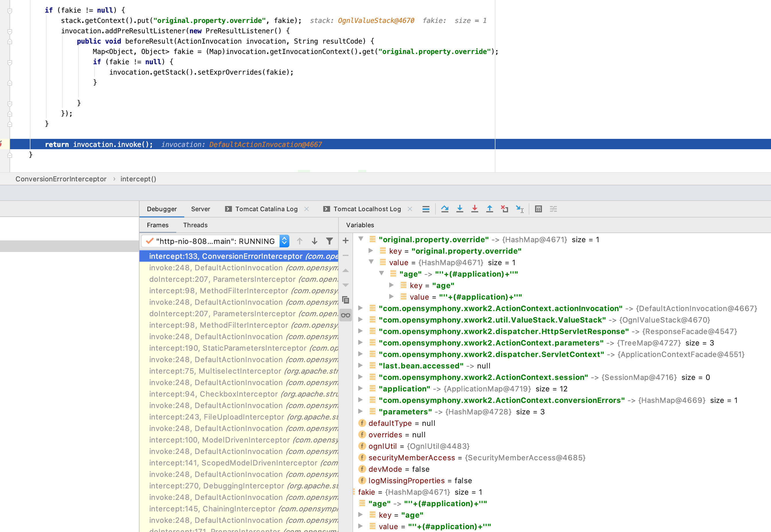This screenshot has height=532, width=771.
Task: Open the Tomcat Catalina Log tab
Action: (x=266, y=209)
